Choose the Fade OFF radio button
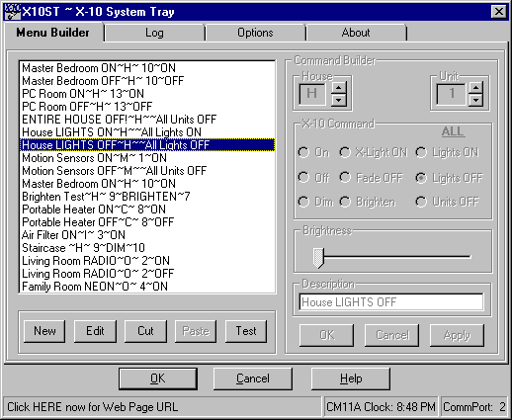Viewport: 512px width, 420px height. click(x=371, y=178)
